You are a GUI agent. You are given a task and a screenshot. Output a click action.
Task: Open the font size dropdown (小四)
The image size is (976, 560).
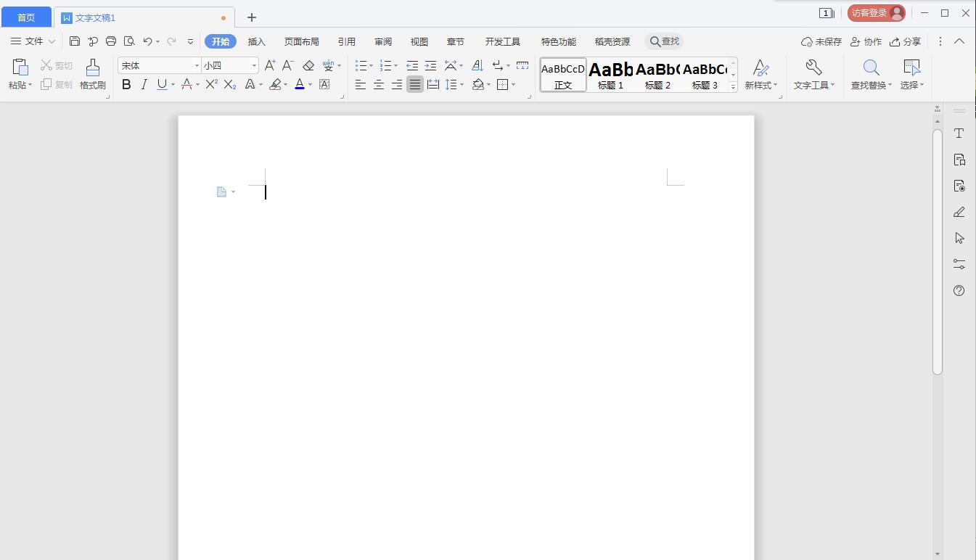[254, 66]
